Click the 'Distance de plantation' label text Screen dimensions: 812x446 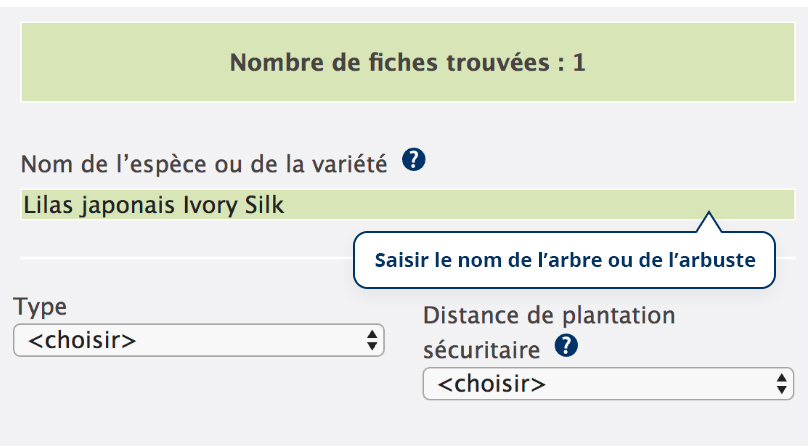(549, 316)
